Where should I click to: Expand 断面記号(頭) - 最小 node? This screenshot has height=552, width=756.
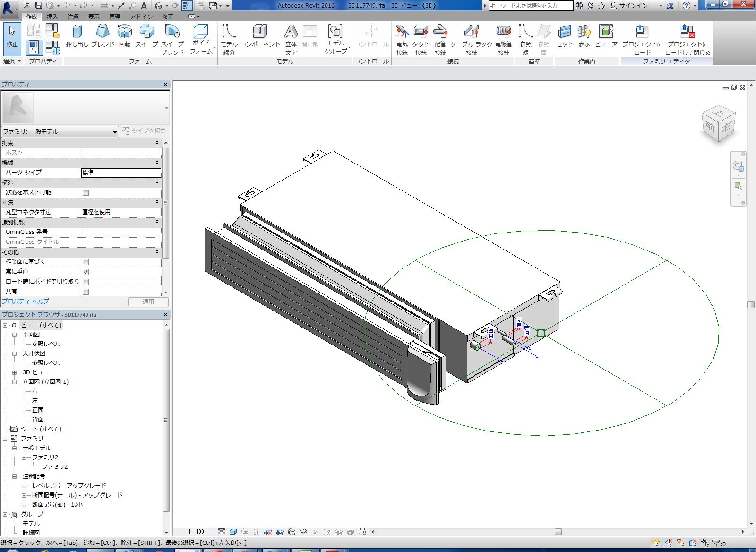(x=24, y=505)
